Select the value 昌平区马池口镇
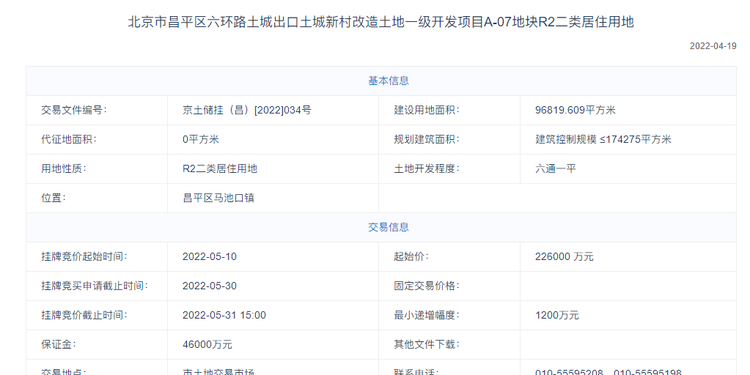This screenshot has height=375, width=750. [218, 198]
